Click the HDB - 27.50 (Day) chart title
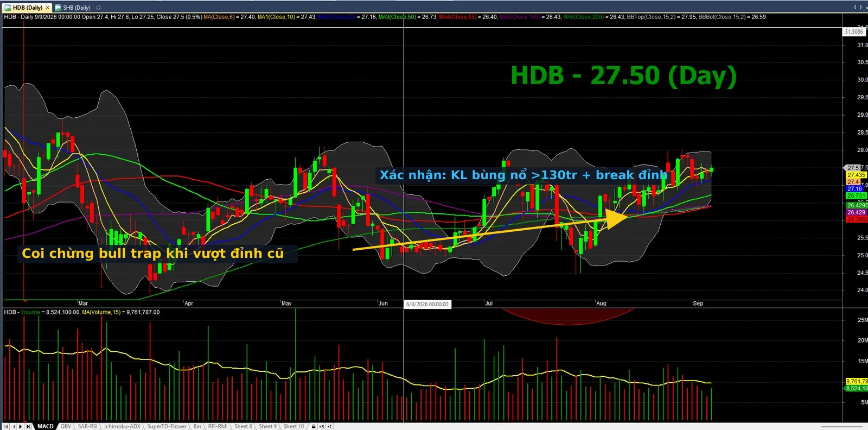Screen dimensions: 868x430 623,75
